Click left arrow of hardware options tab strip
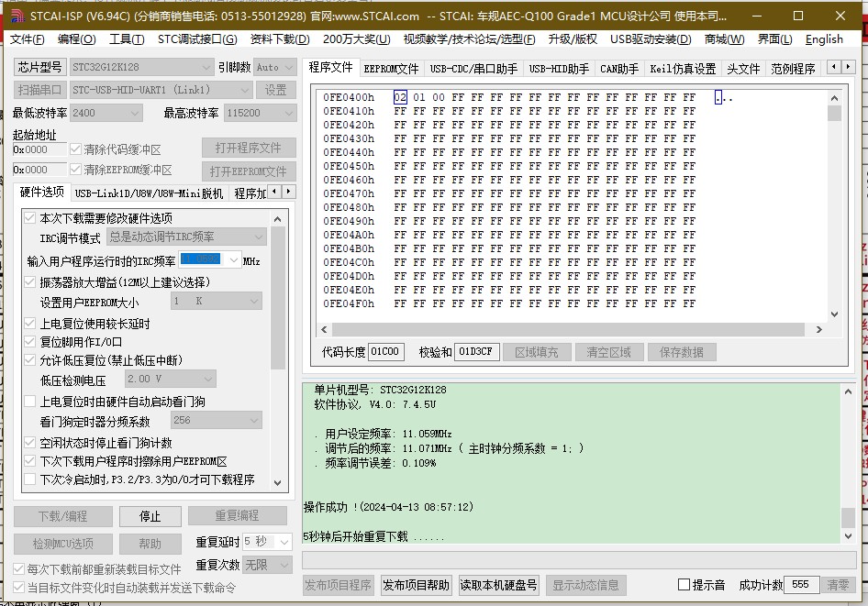 (275, 192)
